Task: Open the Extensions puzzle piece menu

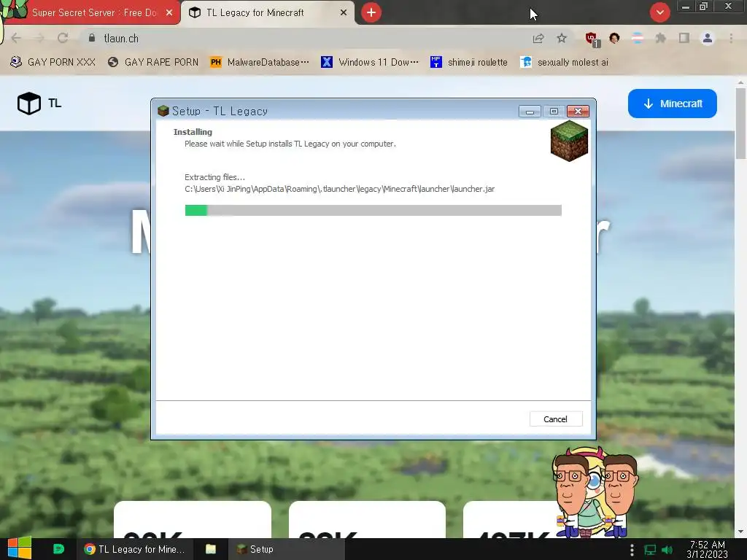Action: click(x=660, y=38)
